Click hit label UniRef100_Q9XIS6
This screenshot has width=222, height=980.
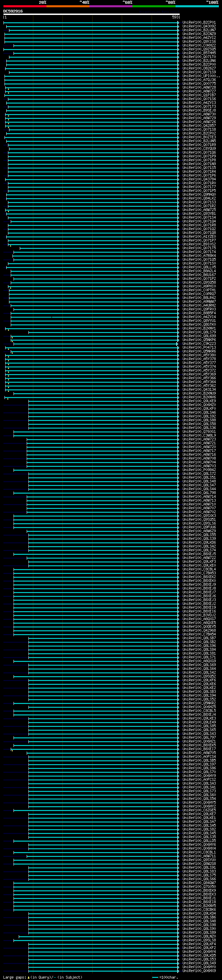[199, 41]
